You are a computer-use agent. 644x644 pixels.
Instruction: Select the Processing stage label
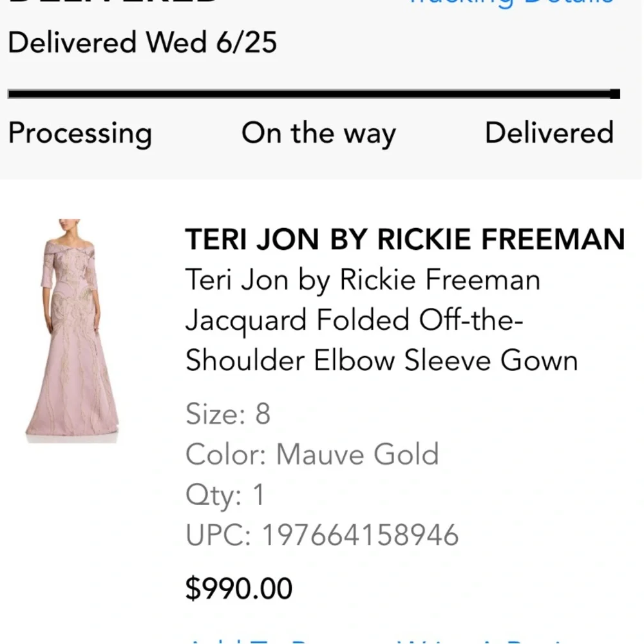80,133
